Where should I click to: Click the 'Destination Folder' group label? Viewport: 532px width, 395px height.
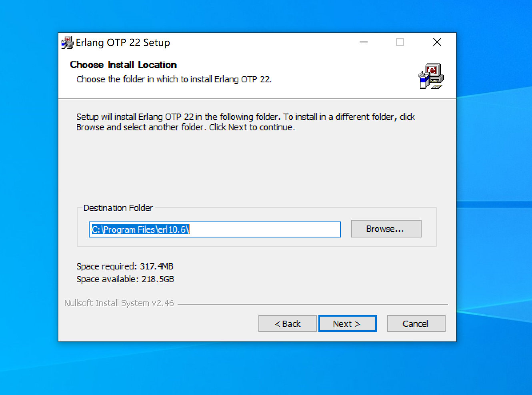(x=118, y=208)
